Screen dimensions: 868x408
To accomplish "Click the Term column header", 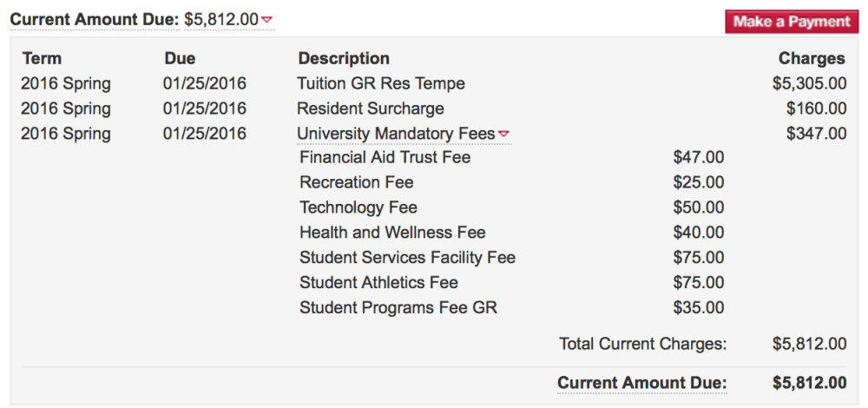I will [42, 58].
